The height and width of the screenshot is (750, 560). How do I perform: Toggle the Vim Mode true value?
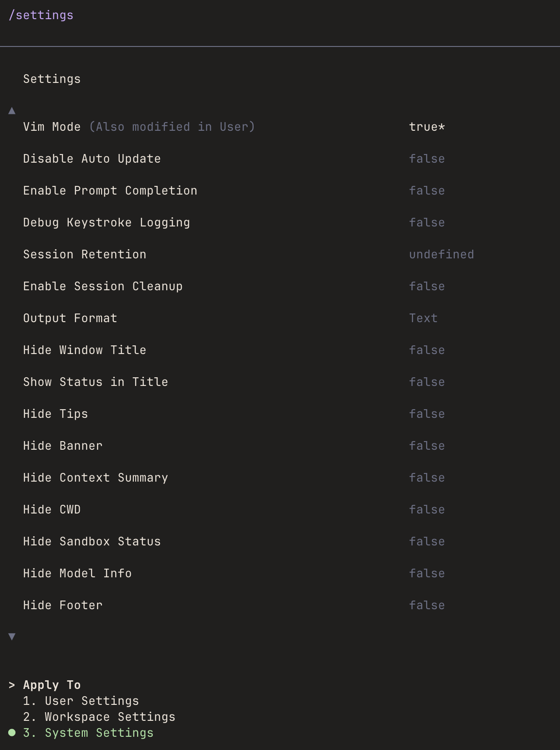(427, 127)
